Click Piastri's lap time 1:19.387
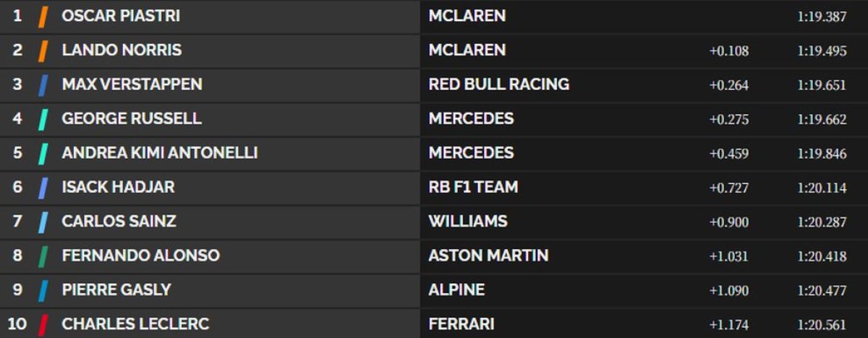This screenshot has width=868, height=338. point(822,17)
